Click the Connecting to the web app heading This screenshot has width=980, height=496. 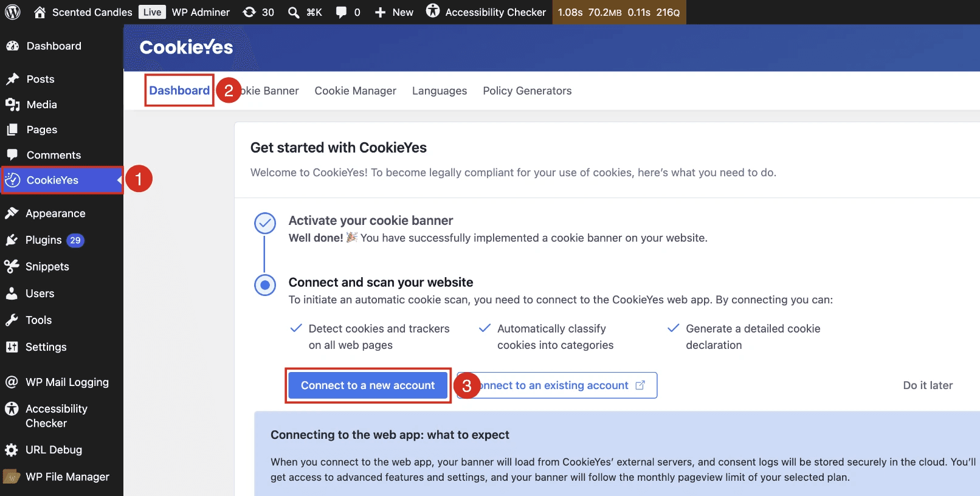(x=390, y=435)
